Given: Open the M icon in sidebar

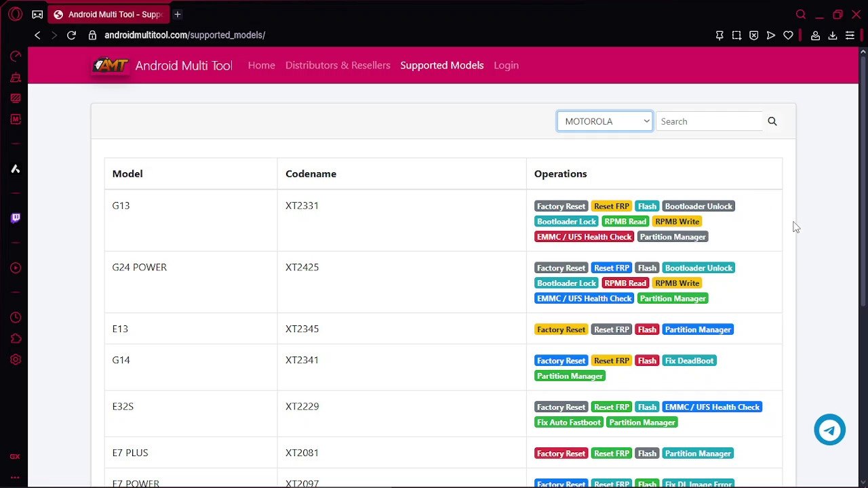Looking at the screenshot, I should (16, 119).
